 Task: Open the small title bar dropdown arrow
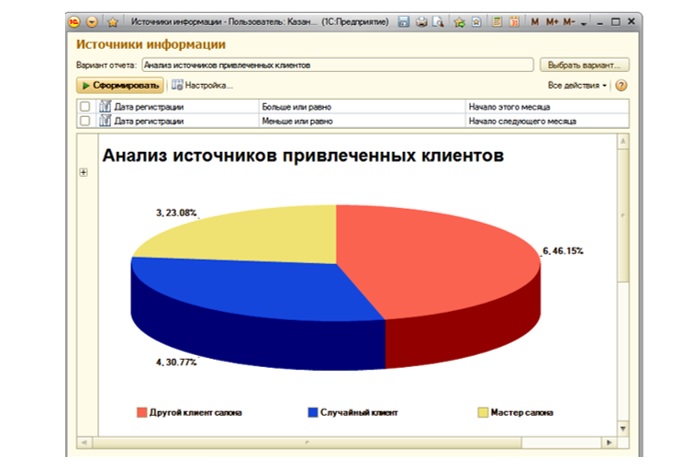click(584, 23)
